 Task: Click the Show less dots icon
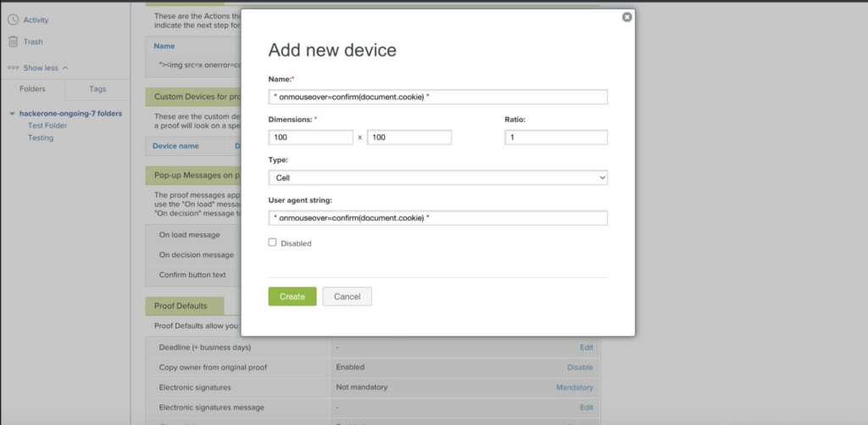coord(13,68)
